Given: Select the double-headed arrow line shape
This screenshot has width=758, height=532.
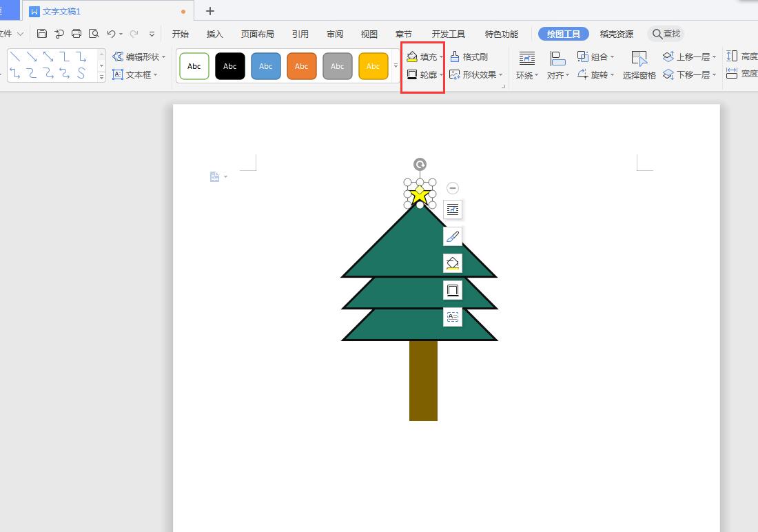Looking at the screenshot, I should click(48, 57).
